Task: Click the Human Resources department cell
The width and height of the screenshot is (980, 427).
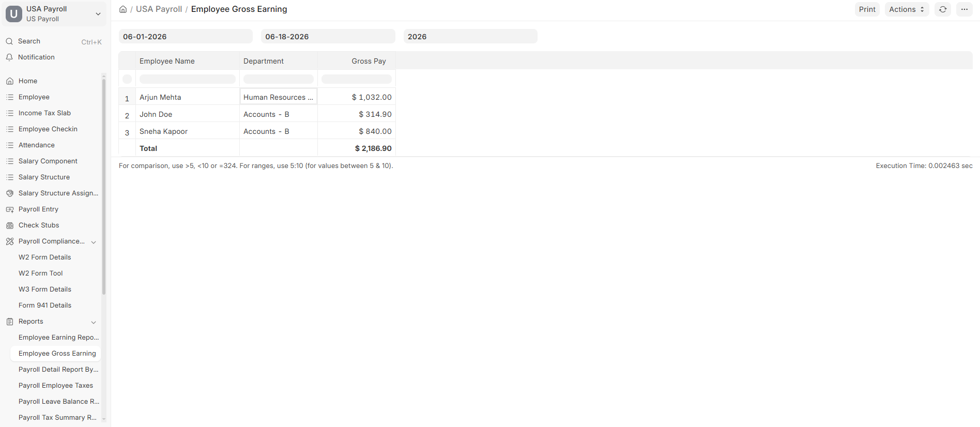Action: 279,97
